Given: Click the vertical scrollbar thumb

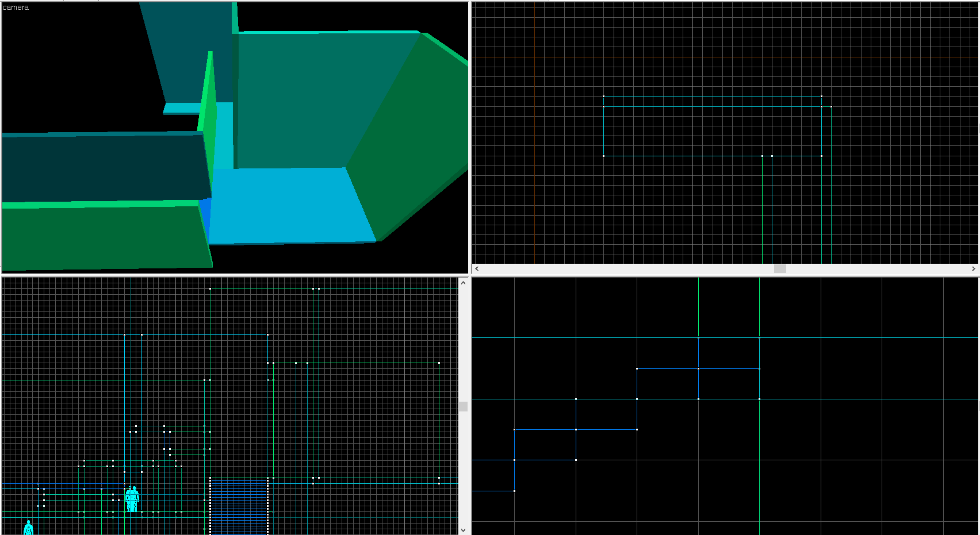Looking at the screenshot, I should coord(463,406).
